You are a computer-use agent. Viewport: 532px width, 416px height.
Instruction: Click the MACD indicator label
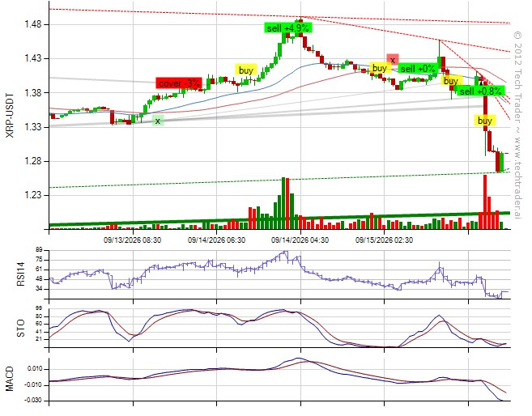point(10,379)
